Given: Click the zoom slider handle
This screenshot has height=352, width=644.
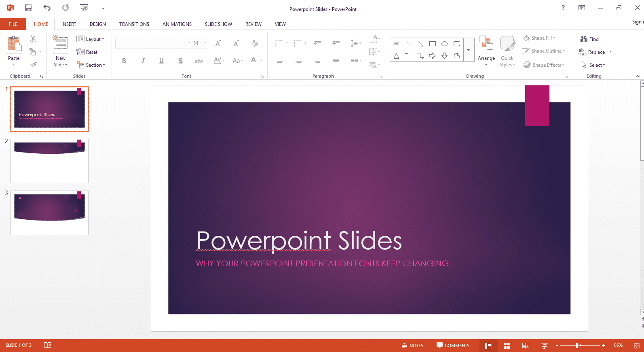Looking at the screenshot, I should pos(577,346).
